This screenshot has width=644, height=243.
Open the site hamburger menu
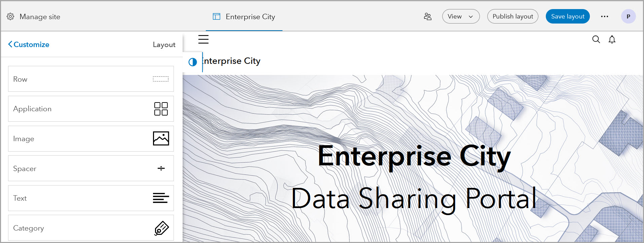[203, 39]
